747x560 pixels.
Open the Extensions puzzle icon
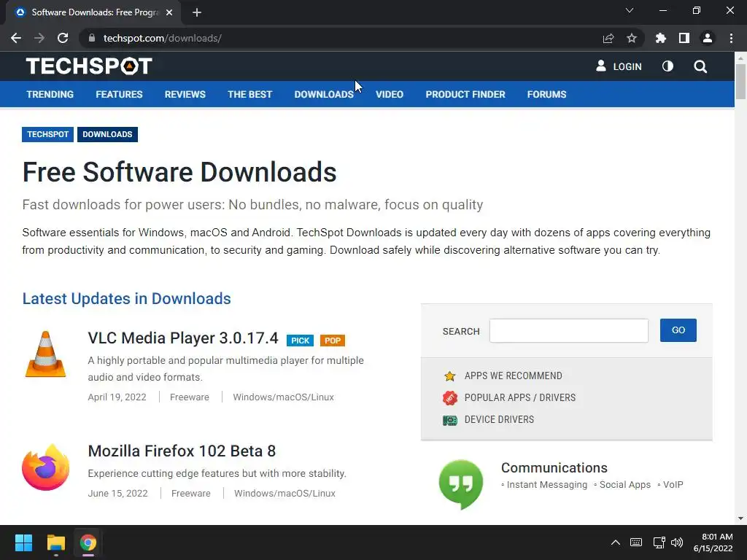click(660, 38)
